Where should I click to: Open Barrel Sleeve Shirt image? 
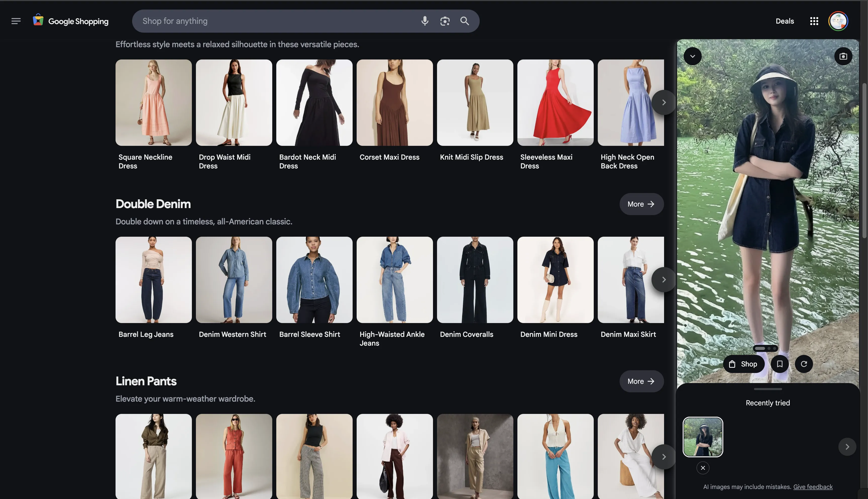[314, 280]
